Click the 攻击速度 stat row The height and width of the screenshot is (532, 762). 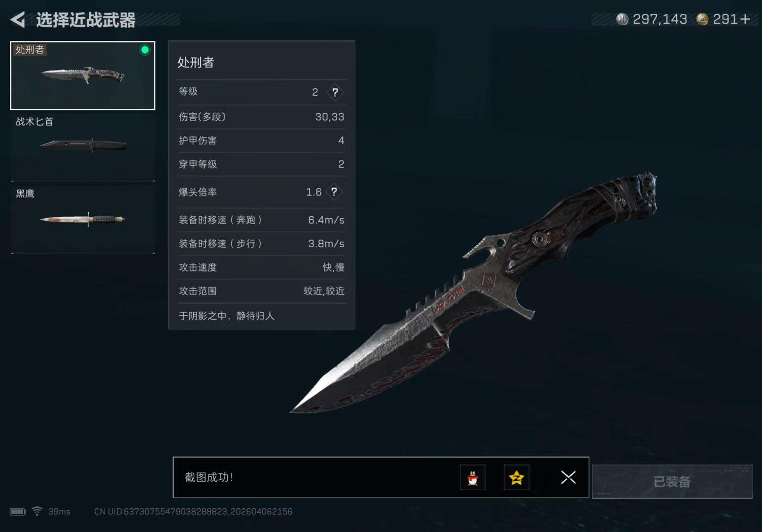[x=261, y=267]
